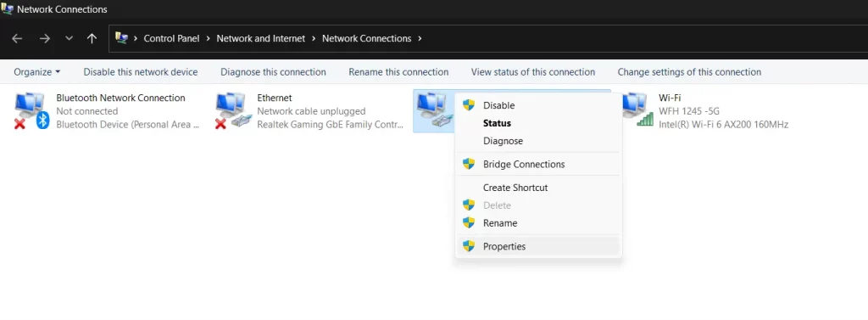Screen dimensions: 868x320
Task: Click the WFH 1245 -5G network text
Action: 688,111
